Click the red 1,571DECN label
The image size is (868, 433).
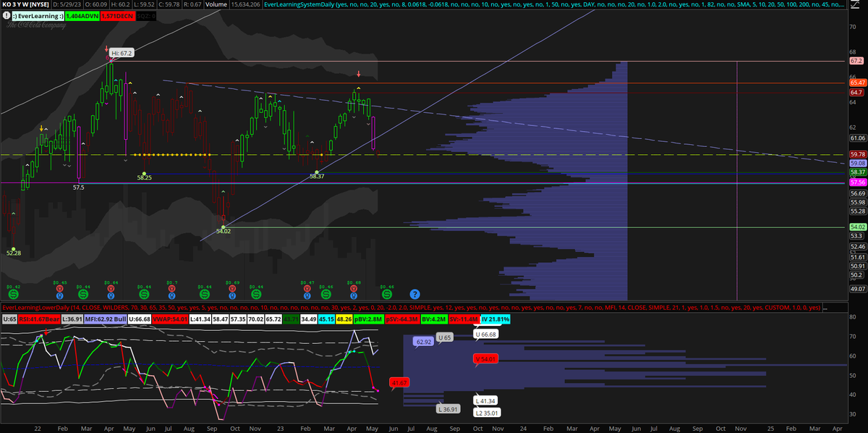(117, 16)
